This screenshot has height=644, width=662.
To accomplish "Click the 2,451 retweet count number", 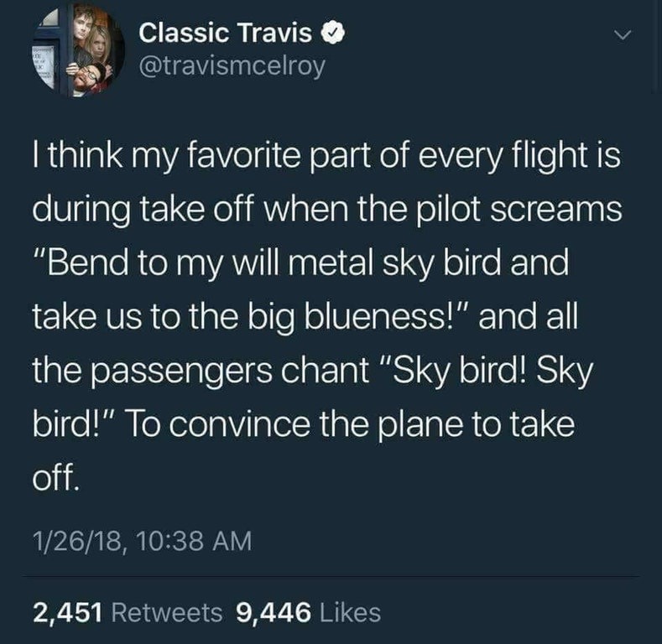I will click(68, 612).
